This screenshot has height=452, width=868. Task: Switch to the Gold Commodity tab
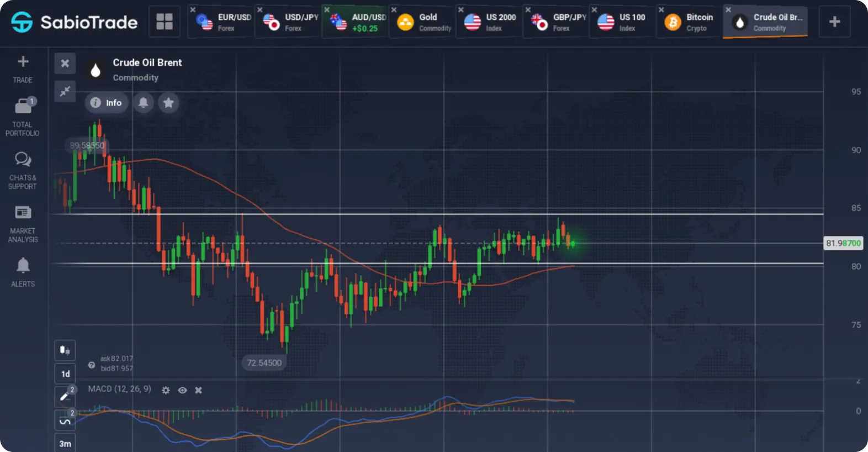click(x=422, y=22)
